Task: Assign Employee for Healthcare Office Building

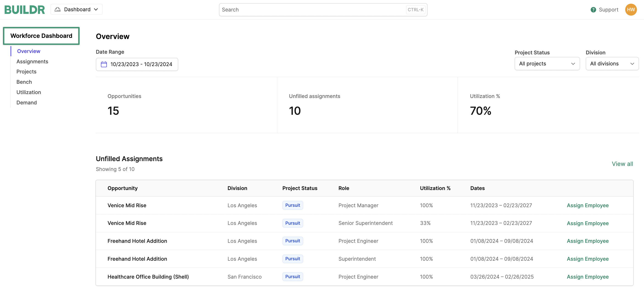Action: [587, 277]
